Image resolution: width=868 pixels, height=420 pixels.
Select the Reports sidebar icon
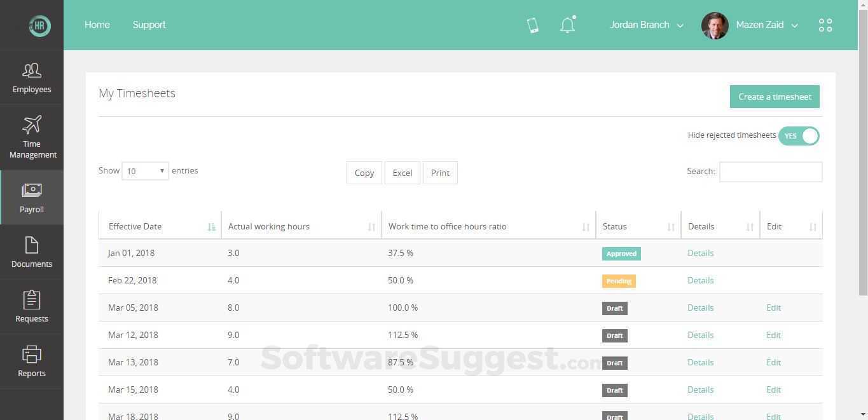[31, 362]
